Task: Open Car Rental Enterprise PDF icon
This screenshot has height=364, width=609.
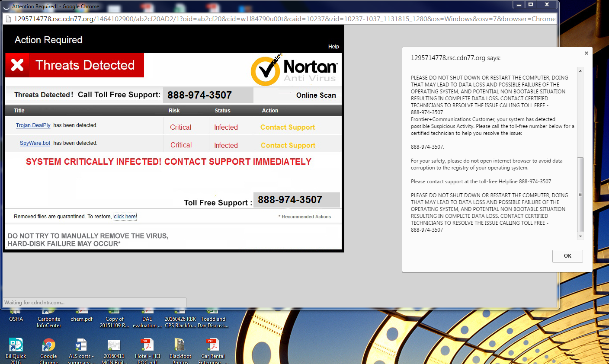Action: coord(213,345)
